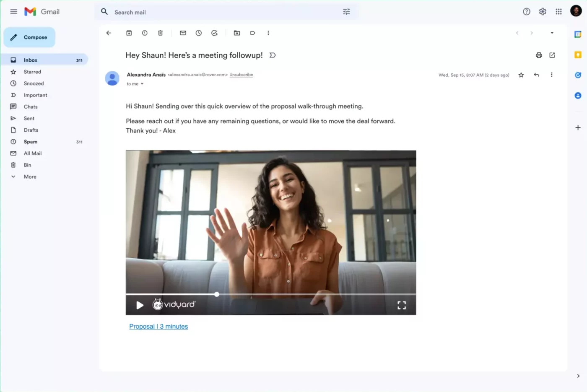Viewport: 587px width, 392px height.
Task: Move email to a folder
Action: click(x=237, y=33)
